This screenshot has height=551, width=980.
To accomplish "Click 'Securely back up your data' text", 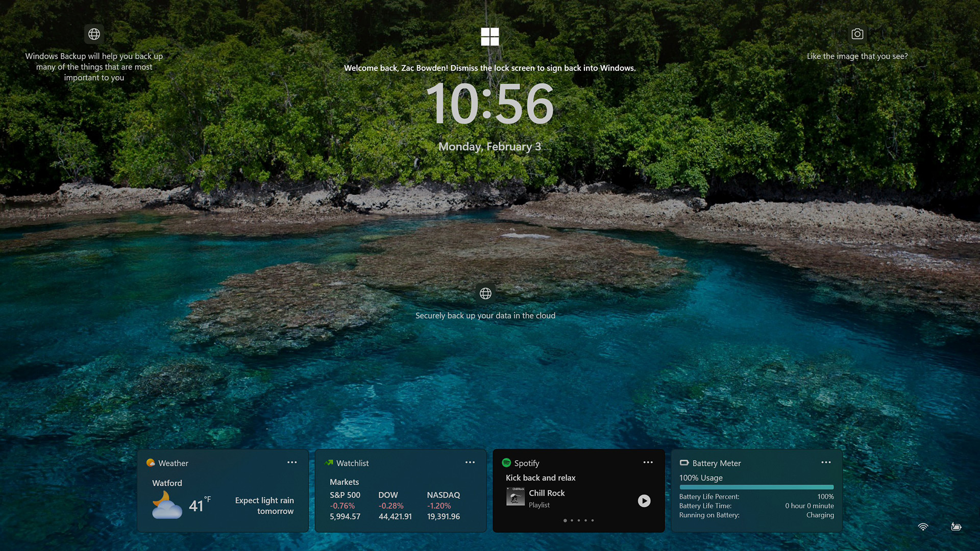I will click(485, 316).
